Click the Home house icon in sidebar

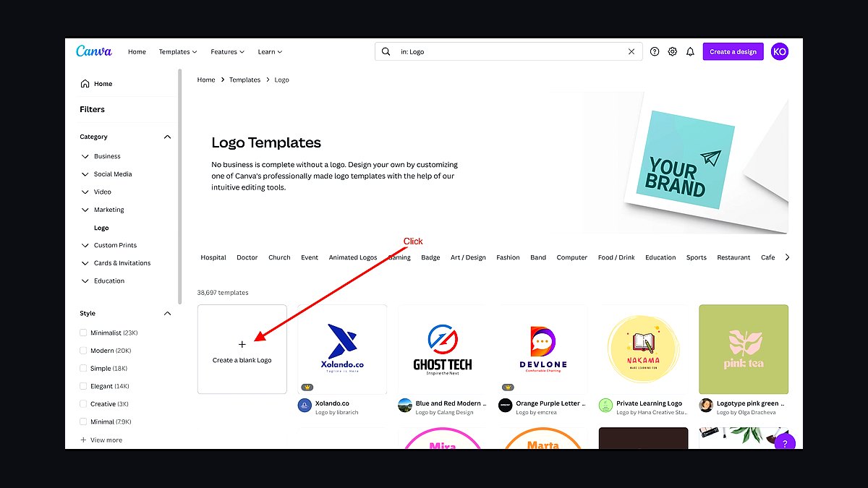(x=85, y=84)
